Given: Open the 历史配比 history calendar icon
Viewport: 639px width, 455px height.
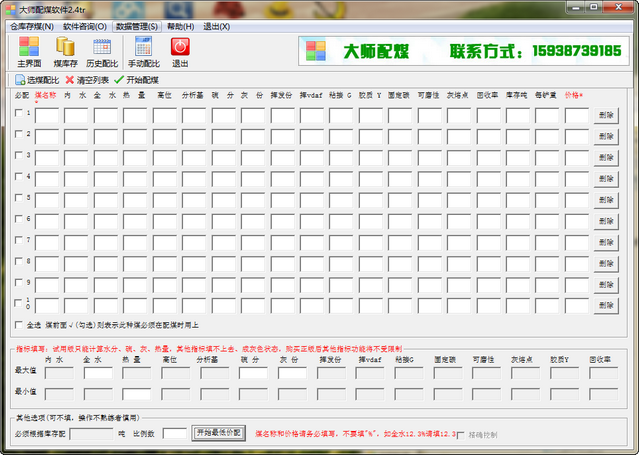Looking at the screenshot, I should [x=102, y=51].
